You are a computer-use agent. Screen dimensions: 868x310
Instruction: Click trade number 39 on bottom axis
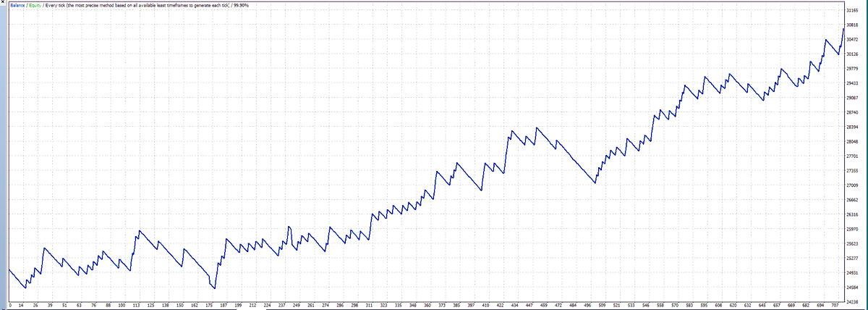(50, 306)
